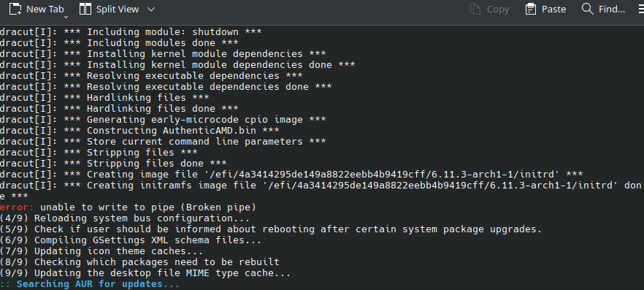Click 'Searching AUR for updates...' line

pyautogui.click(x=98, y=284)
